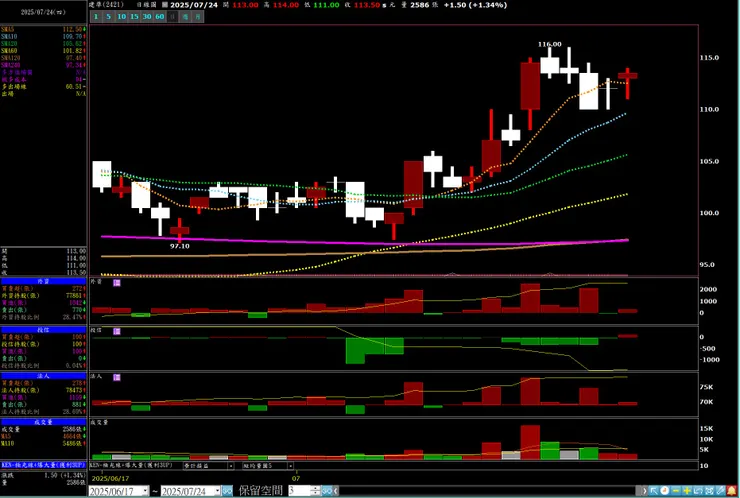Switch chart to 30-minute timeframe
740x498 pixels.
[x=147, y=17]
